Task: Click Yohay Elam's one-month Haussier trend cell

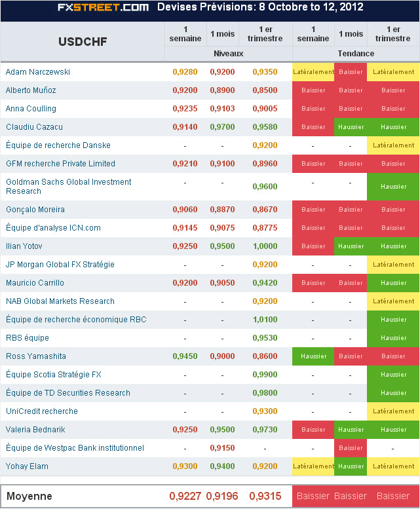Action: (351, 466)
